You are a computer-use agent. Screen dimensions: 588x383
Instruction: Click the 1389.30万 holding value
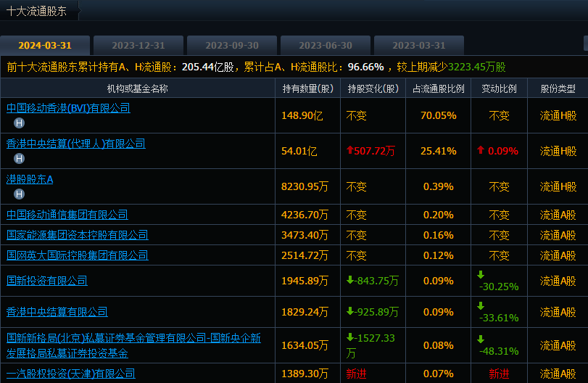pyautogui.click(x=305, y=374)
